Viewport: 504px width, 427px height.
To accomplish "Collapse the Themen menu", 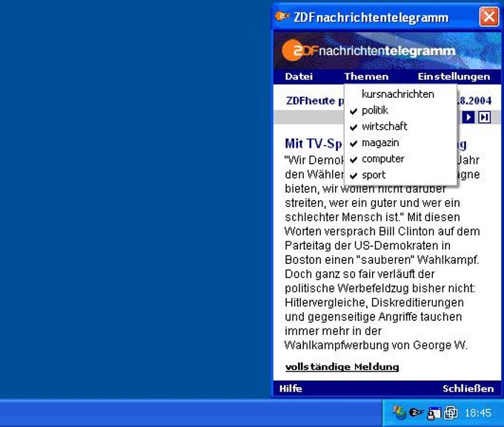I will pyautogui.click(x=366, y=76).
